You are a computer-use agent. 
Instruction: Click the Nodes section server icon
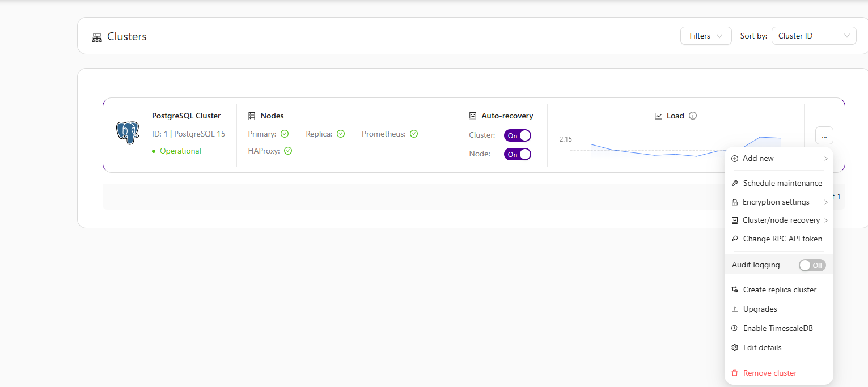(x=252, y=116)
